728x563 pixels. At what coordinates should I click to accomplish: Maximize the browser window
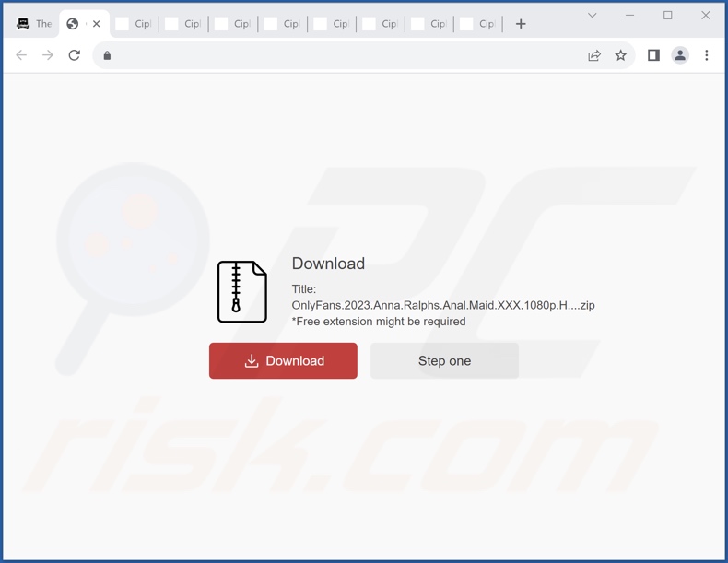[668, 16]
